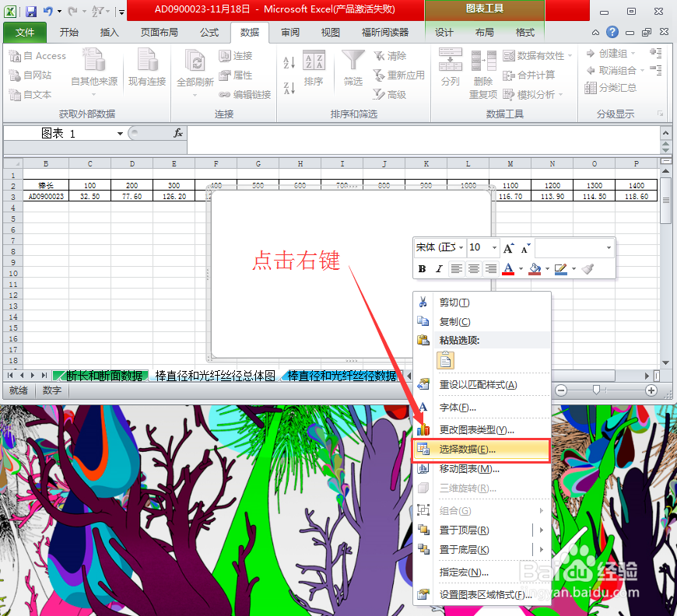Image resolution: width=677 pixels, height=616 pixels.
Task: Expand the Name Box dropdown arrow
Action: 120,133
